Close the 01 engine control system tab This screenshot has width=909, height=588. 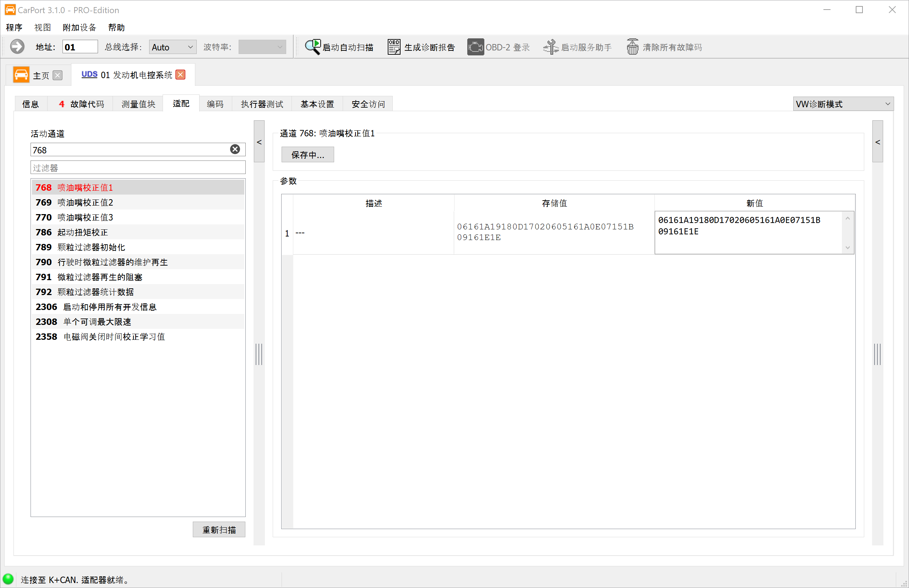tap(181, 75)
